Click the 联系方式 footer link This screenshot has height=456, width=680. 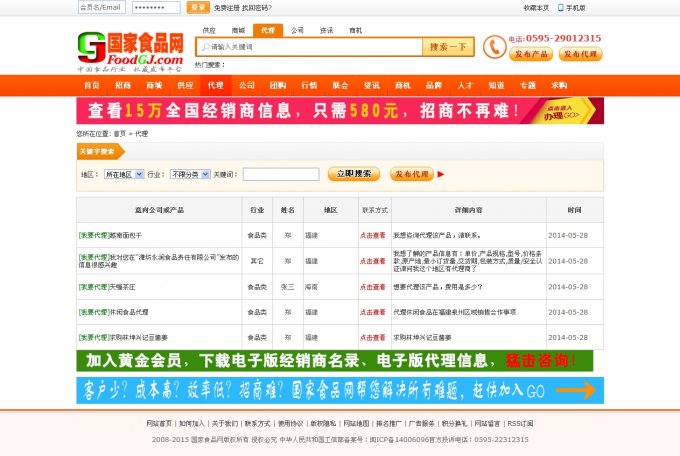tap(258, 423)
